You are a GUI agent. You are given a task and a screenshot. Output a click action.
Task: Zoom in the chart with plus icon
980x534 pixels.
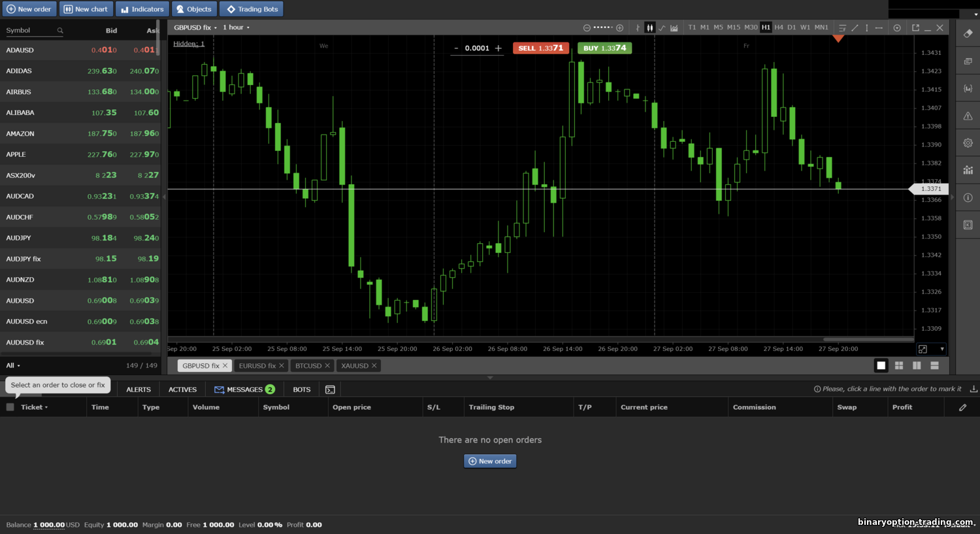pyautogui.click(x=619, y=27)
